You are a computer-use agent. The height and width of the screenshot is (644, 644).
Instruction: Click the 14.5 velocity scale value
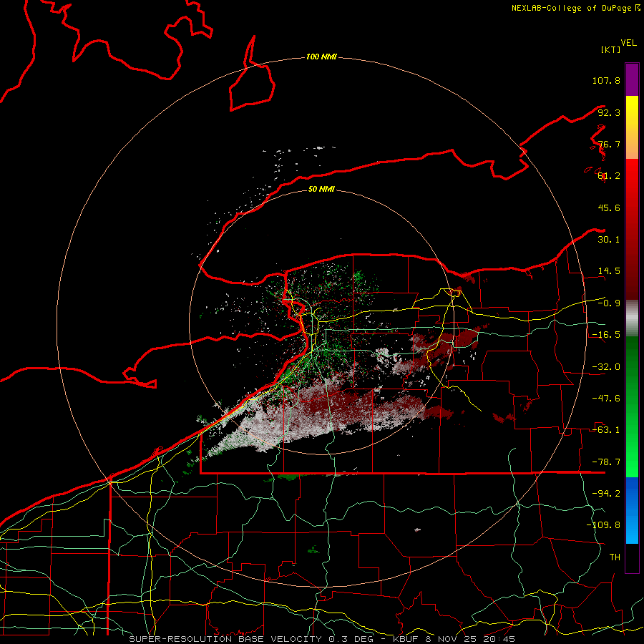pyautogui.click(x=609, y=271)
